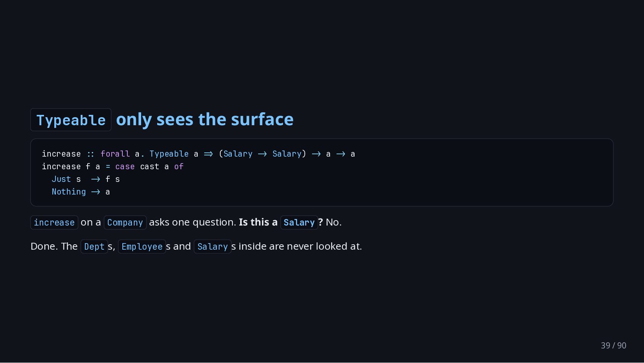Click the text "asks one question."
644x363 pixels.
pyautogui.click(x=192, y=222)
